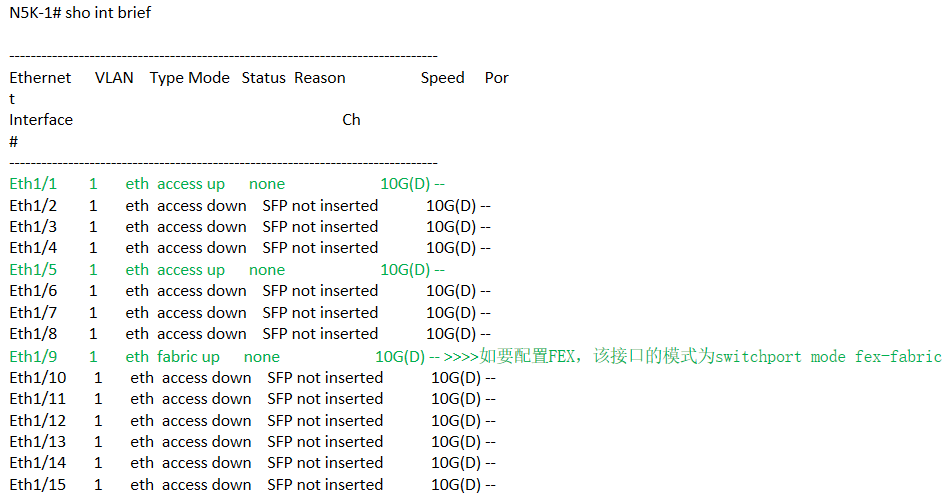Click 'access up' in the Eth1/5 row
The image size is (949, 494).
(x=191, y=270)
